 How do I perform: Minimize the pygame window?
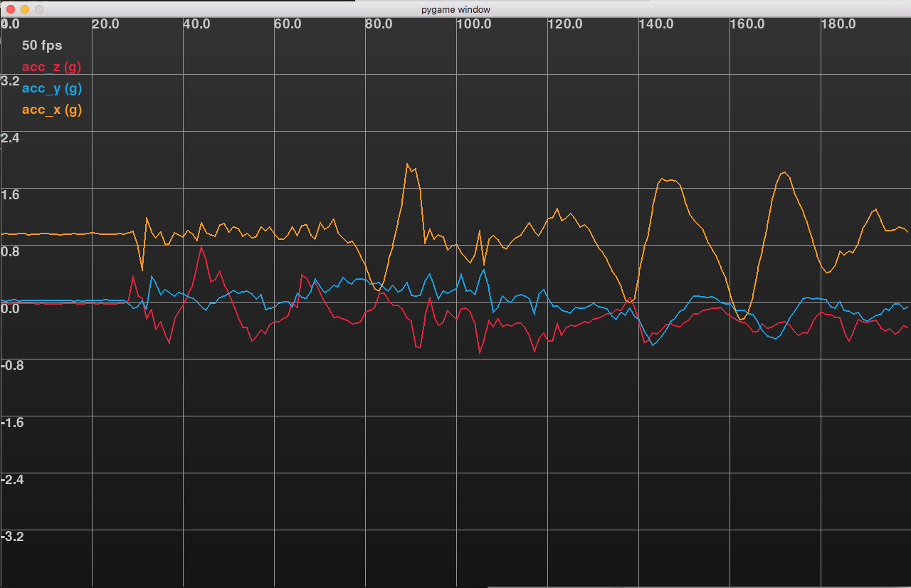(24, 9)
